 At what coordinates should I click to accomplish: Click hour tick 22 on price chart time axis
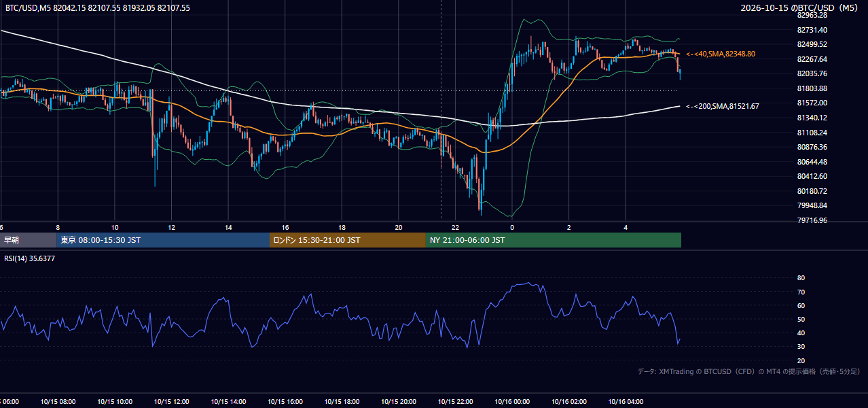click(455, 228)
